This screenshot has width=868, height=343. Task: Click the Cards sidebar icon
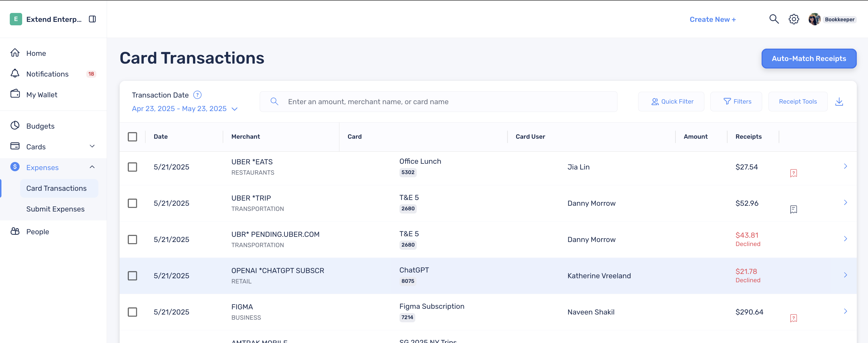tap(15, 146)
